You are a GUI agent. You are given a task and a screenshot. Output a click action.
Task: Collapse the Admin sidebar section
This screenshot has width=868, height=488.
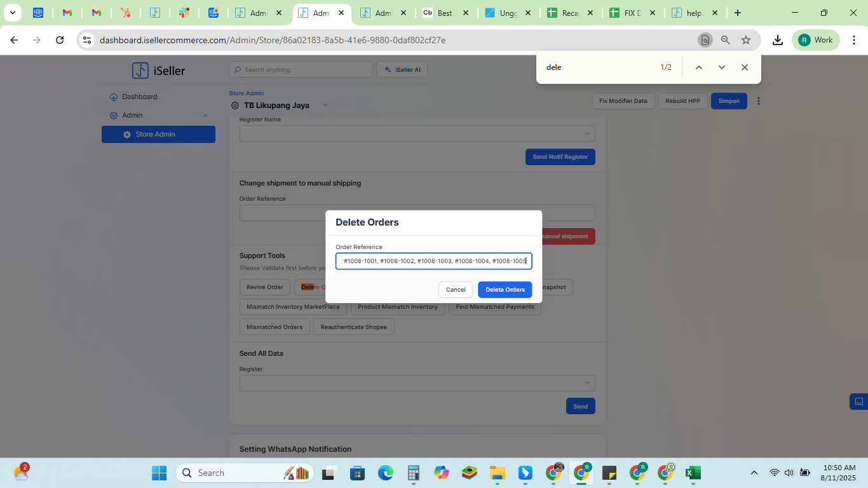pyautogui.click(x=205, y=116)
